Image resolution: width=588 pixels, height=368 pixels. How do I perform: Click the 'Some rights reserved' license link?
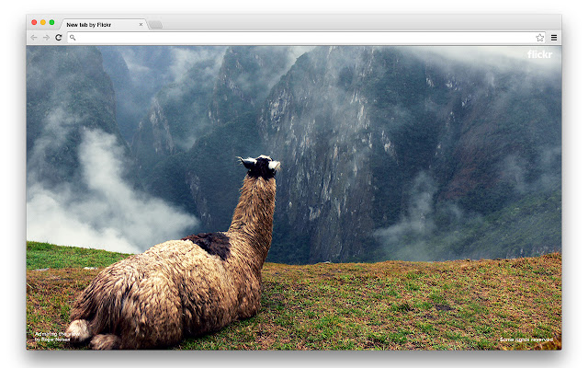coord(526,339)
